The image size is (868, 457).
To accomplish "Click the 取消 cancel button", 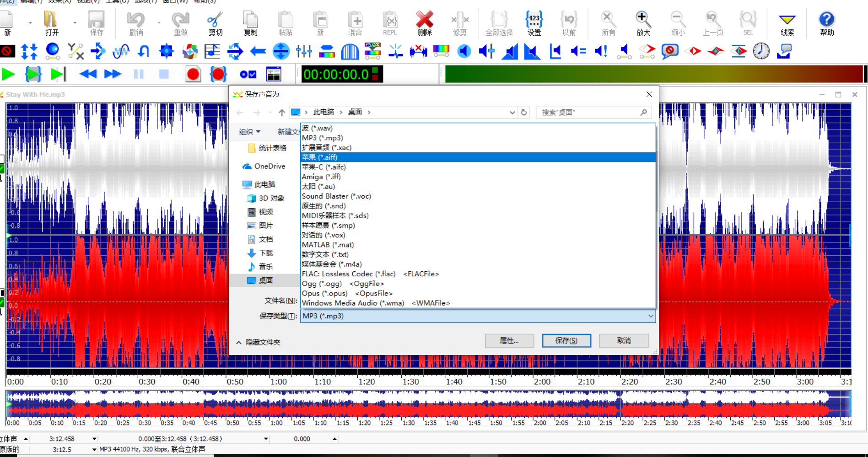I will 623,341.
